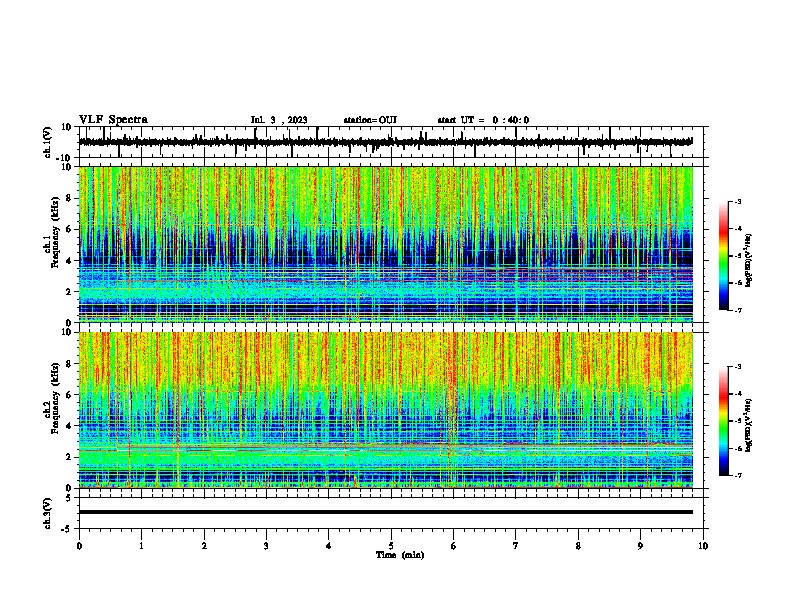Click the "10" tick on ch.1(V) waveform axis
Screen dimensions: 792x612
tap(67, 127)
